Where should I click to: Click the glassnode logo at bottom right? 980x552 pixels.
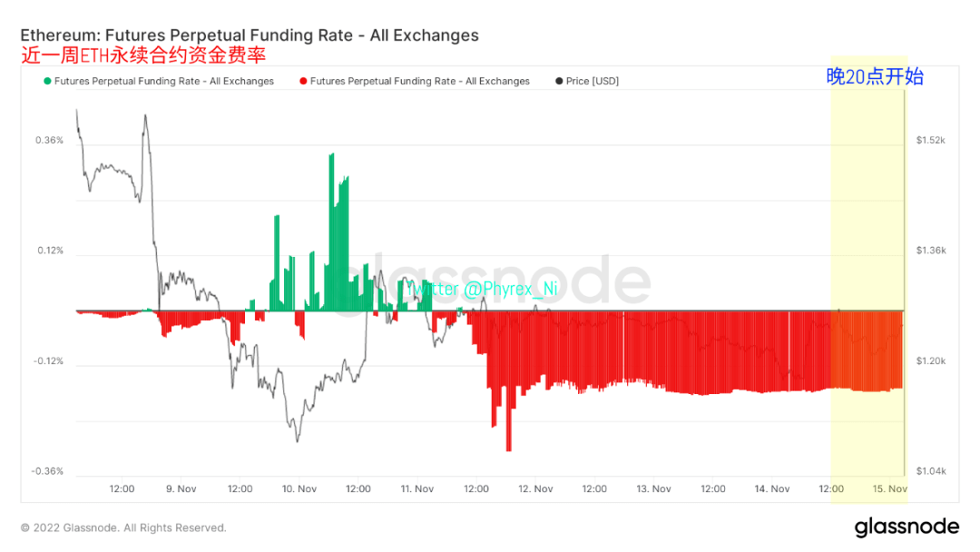click(906, 527)
